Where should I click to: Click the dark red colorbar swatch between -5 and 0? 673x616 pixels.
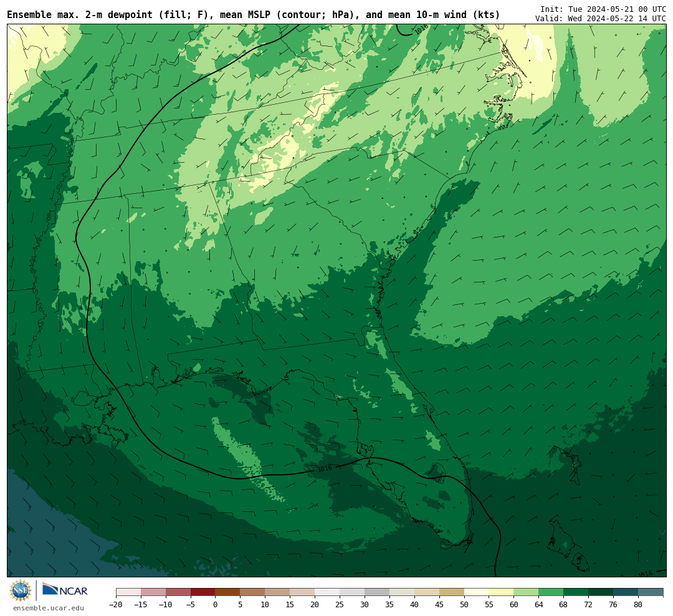[x=203, y=592]
